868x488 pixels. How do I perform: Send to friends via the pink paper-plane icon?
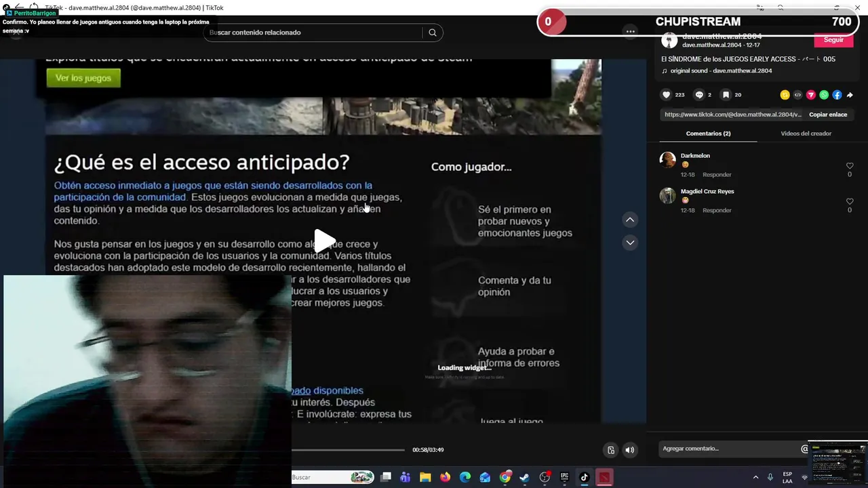(810, 95)
